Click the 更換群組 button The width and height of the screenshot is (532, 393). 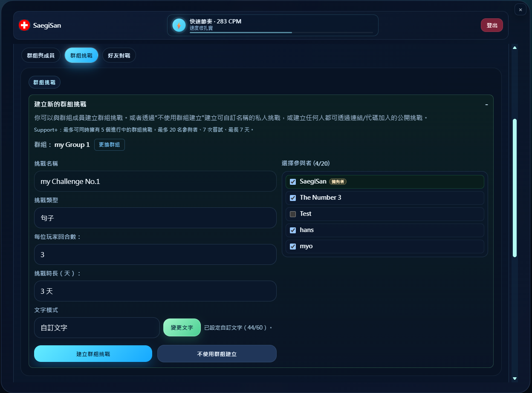[110, 145]
